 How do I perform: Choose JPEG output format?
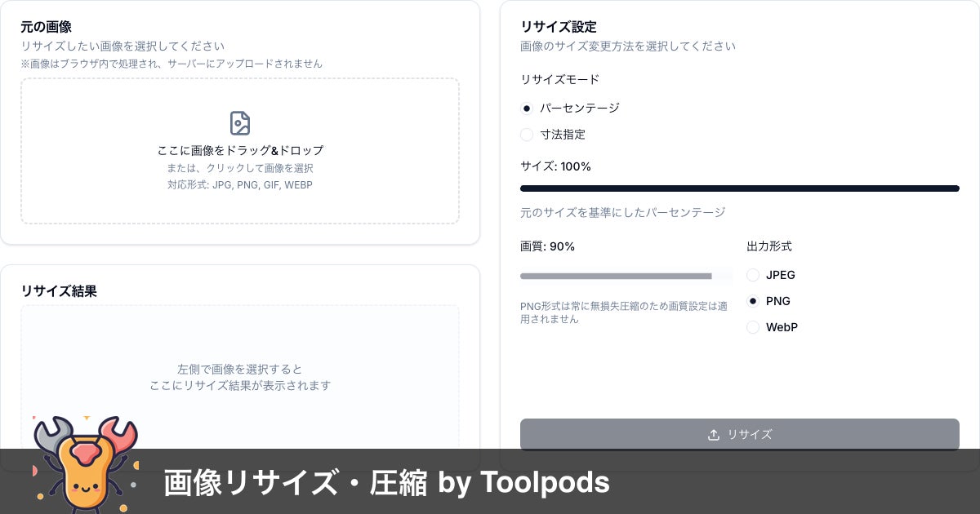(753, 275)
